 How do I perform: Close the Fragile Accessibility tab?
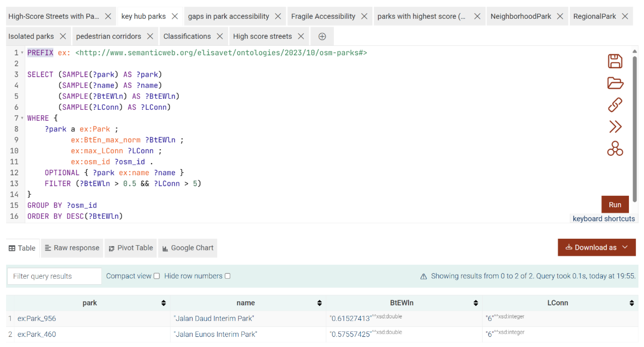click(364, 16)
